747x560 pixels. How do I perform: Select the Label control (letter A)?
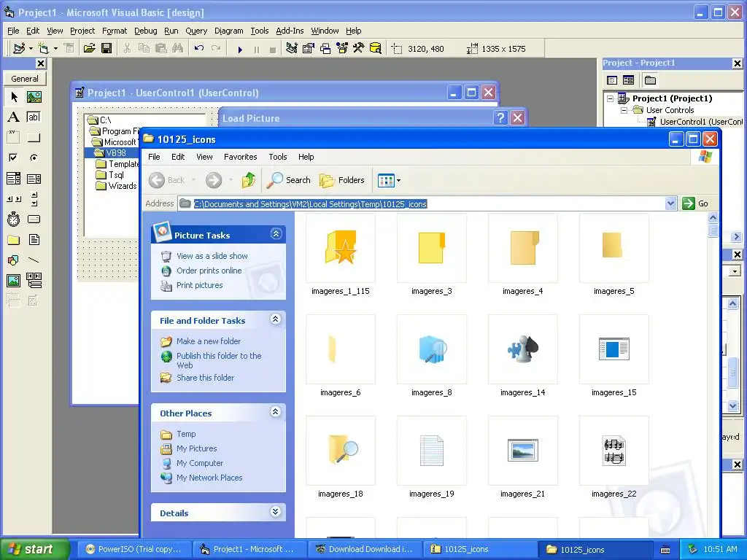pyautogui.click(x=13, y=117)
